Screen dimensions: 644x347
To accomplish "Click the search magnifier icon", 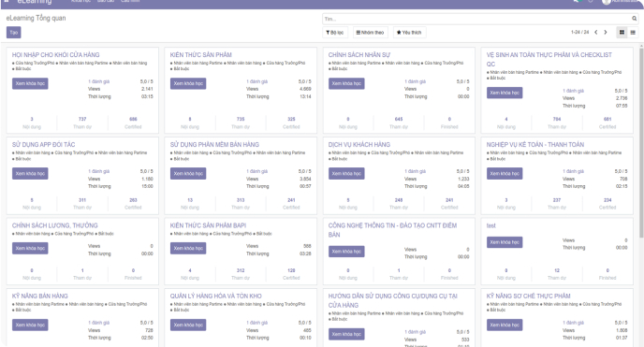I will pos(634,19).
